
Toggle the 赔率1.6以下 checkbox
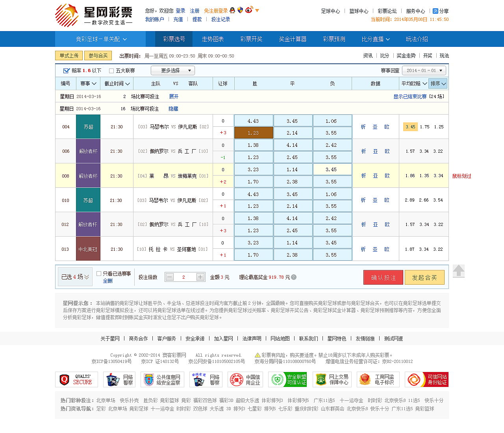pos(66,70)
